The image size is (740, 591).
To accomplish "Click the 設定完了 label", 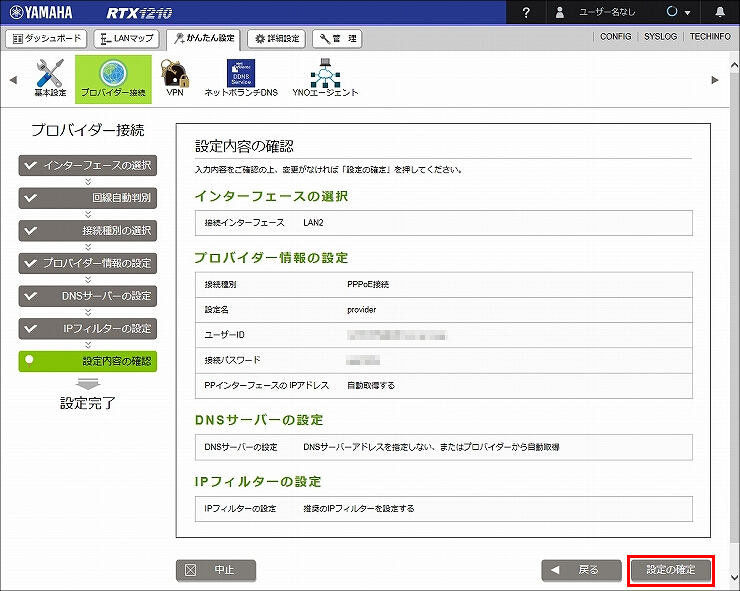I will point(88,403).
